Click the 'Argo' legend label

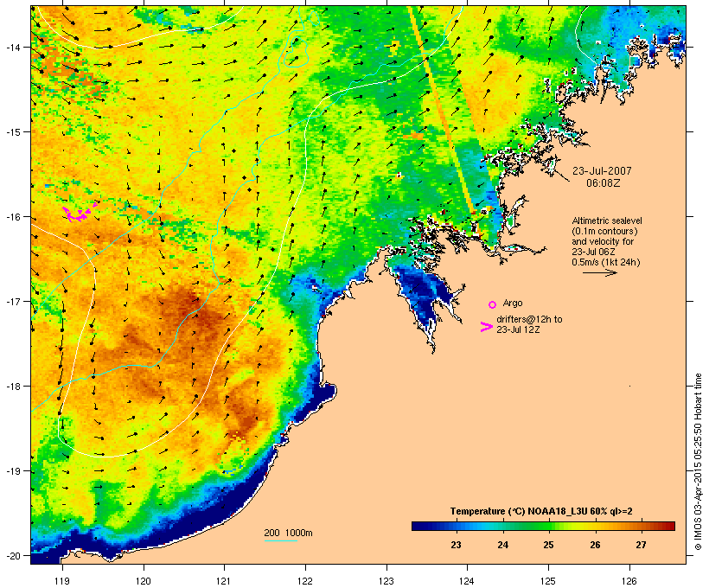point(513,303)
